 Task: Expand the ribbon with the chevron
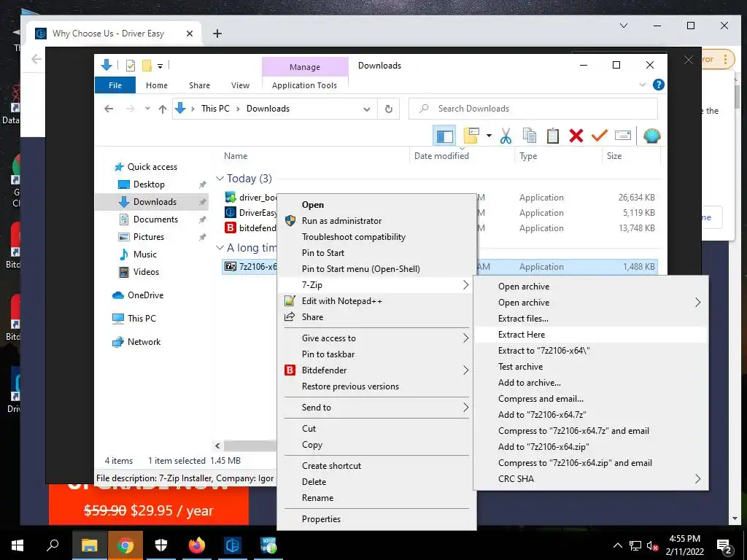tap(642, 85)
